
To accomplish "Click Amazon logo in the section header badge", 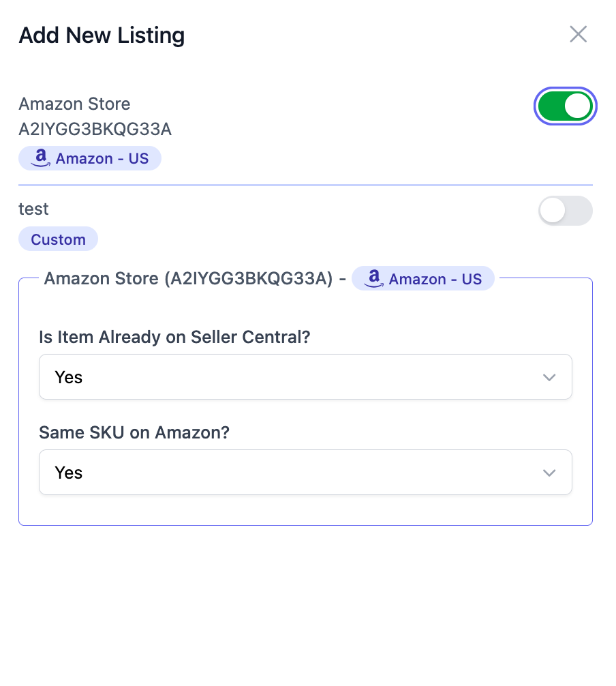I will click(374, 278).
